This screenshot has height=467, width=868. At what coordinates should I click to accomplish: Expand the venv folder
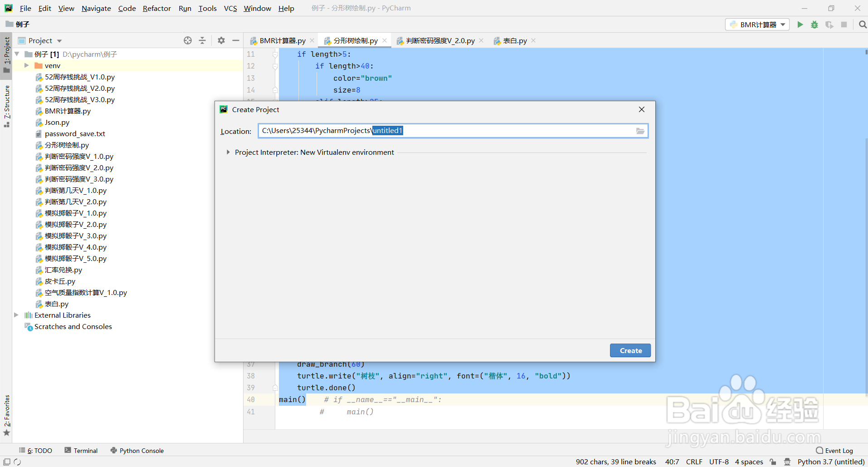pyautogui.click(x=26, y=65)
